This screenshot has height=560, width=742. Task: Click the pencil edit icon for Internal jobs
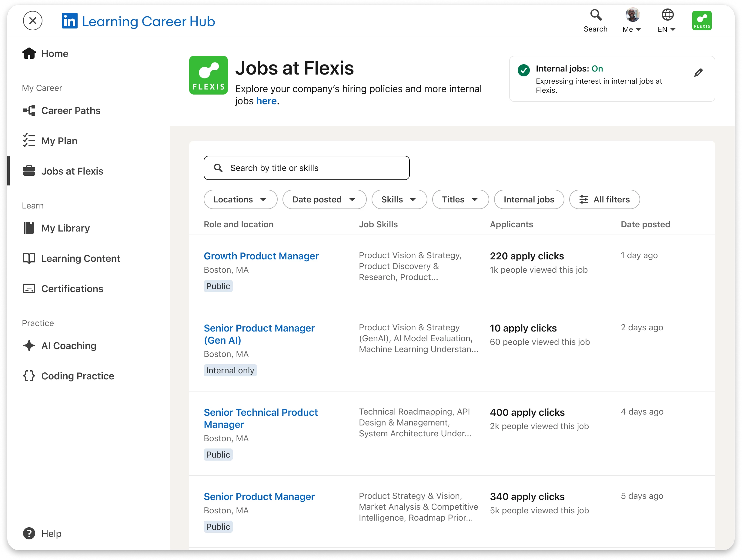click(x=698, y=73)
